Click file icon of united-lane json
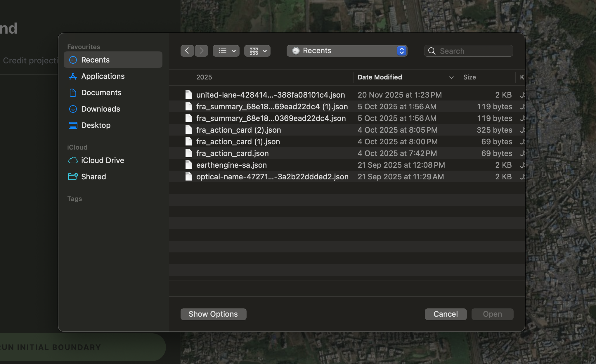 click(188, 95)
